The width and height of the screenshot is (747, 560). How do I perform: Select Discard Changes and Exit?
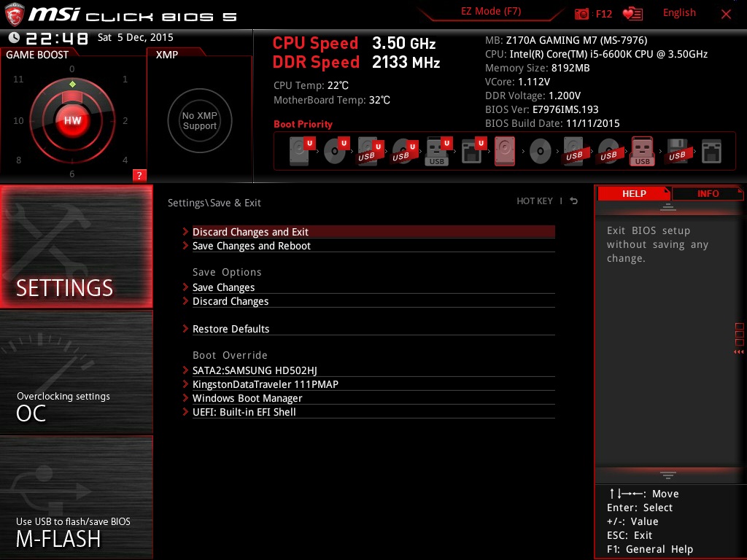point(250,232)
